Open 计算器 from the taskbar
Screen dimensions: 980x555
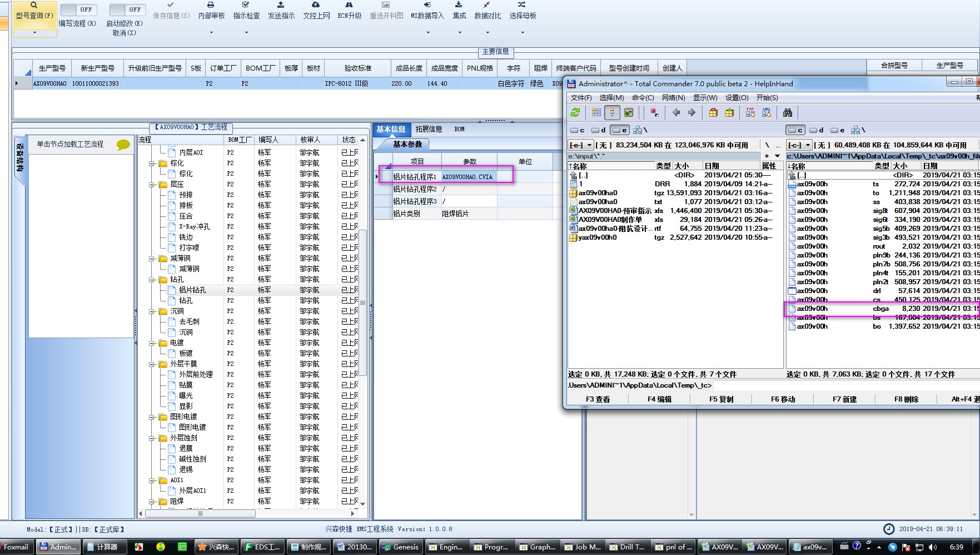(x=103, y=547)
